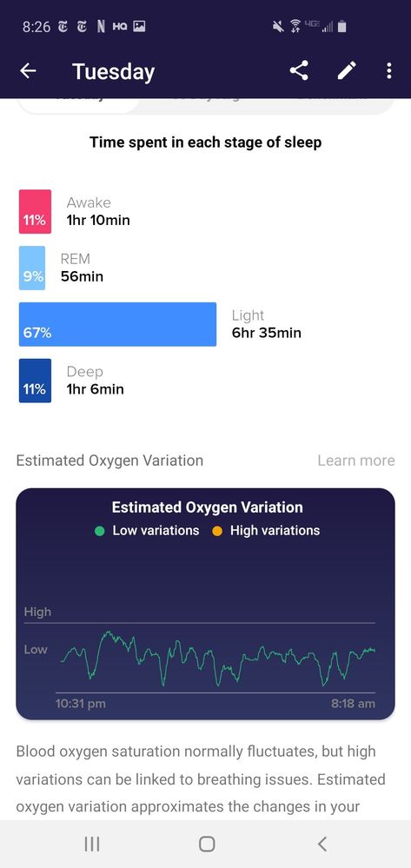Tap the green Low variations legend dot
Viewport: 411px width, 868px height.
click(100, 531)
